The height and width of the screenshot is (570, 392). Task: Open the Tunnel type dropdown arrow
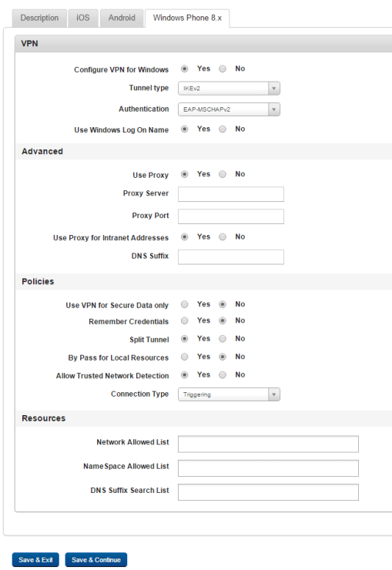coord(274,89)
